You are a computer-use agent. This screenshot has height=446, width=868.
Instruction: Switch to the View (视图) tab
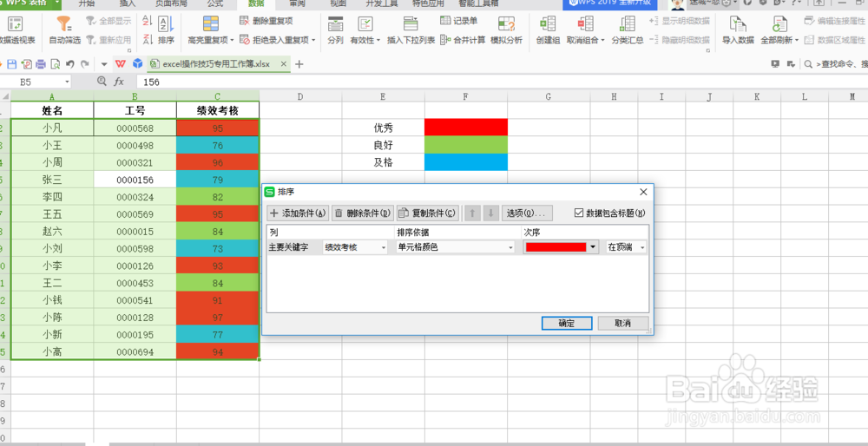[x=338, y=3]
